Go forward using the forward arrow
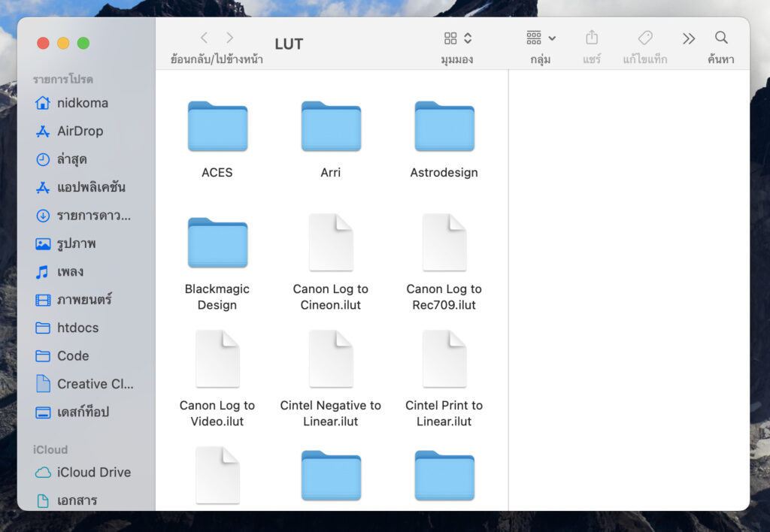The width and height of the screenshot is (770, 532). click(229, 38)
